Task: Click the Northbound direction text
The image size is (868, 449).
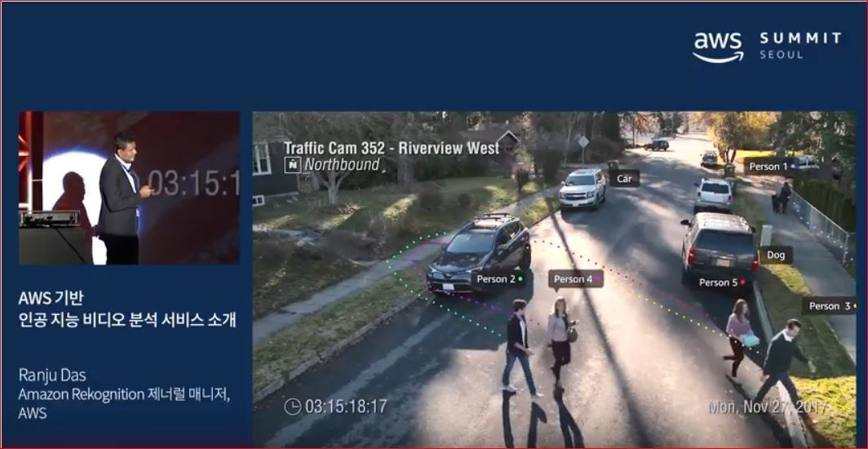Action: (342, 165)
